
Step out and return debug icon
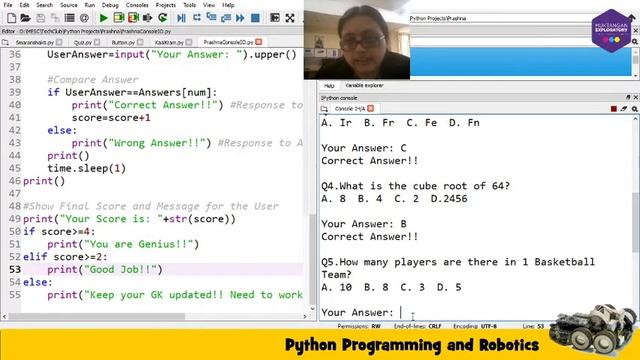point(226,18)
